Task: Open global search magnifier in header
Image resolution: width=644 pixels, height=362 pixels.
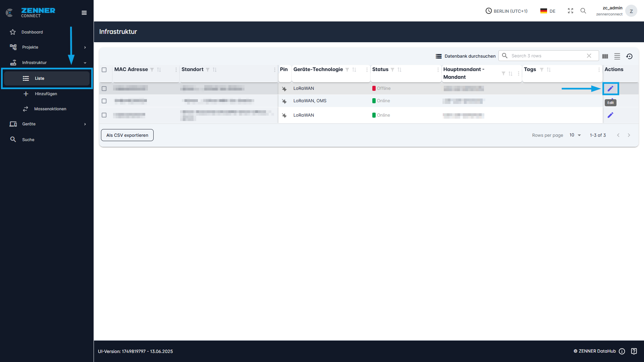Action: pyautogui.click(x=583, y=11)
